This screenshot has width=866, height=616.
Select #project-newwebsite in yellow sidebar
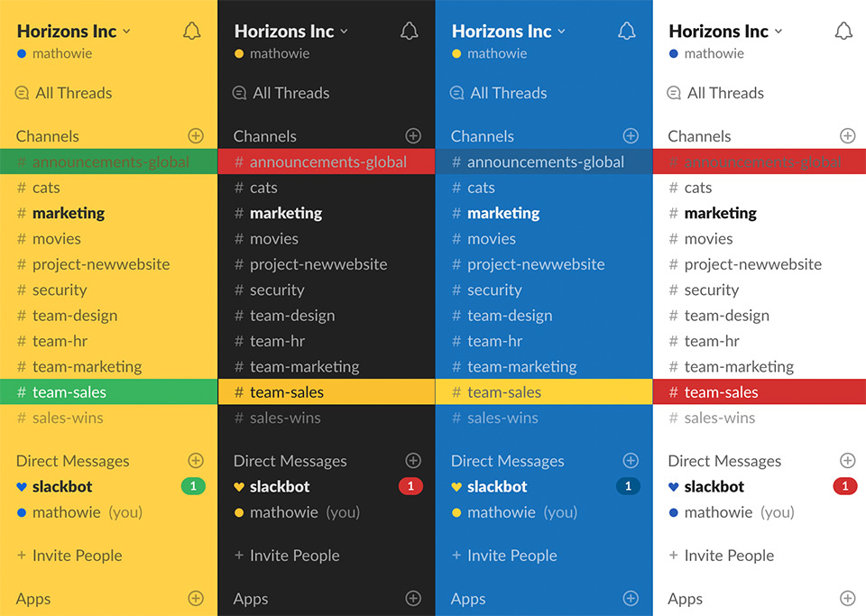pos(109,264)
